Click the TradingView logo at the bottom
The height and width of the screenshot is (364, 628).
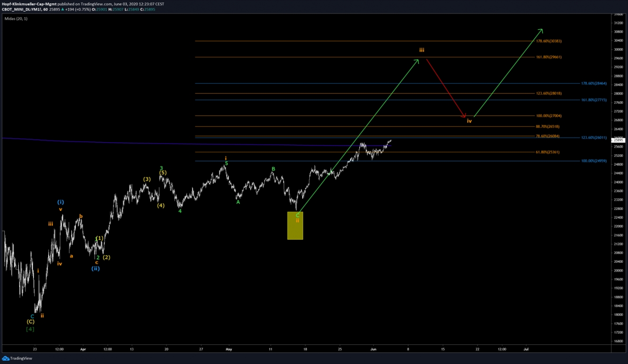pos(17,358)
